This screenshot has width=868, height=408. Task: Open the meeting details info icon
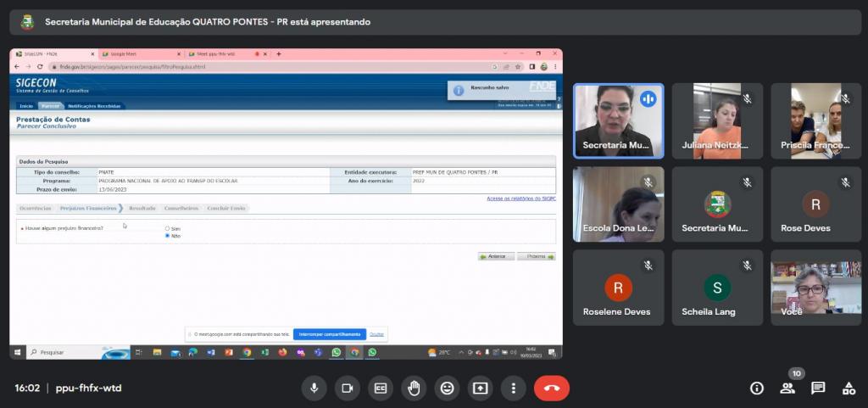[756, 388]
